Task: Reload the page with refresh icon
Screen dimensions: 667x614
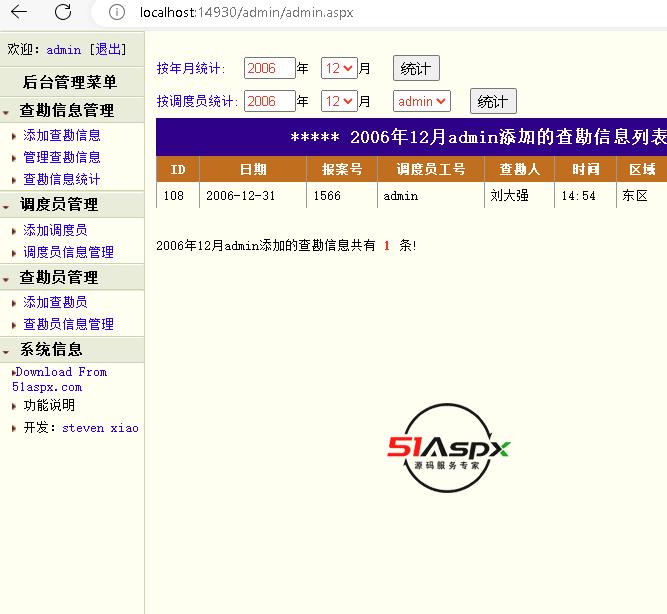Action: coord(63,13)
